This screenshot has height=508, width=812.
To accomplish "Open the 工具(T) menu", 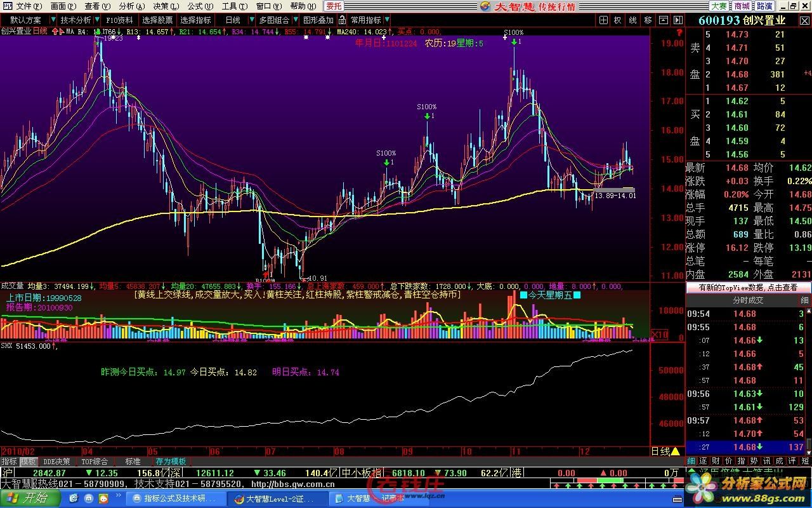I will coord(233,6).
